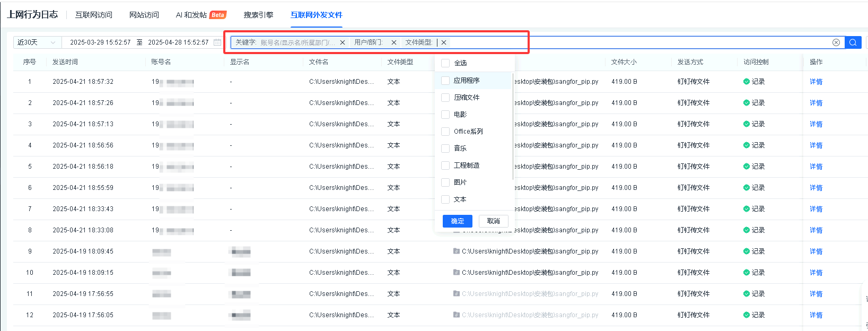Open the 搜索引擎 tab
This screenshot has height=331, width=868.
(x=258, y=15)
